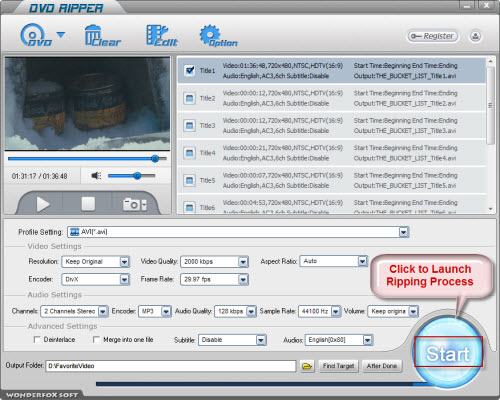This screenshot has width=500, height=400.
Task: Browse for output folder icon
Action: [307, 366]
